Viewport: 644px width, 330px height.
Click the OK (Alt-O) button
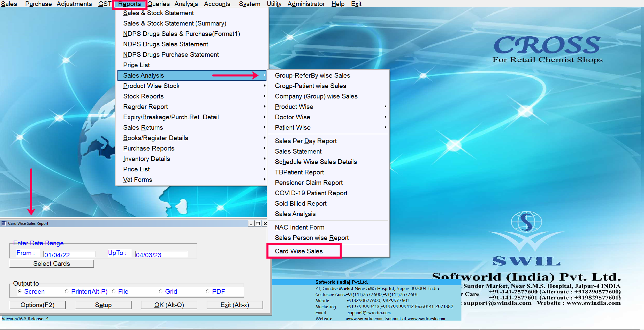click(169, 305)
